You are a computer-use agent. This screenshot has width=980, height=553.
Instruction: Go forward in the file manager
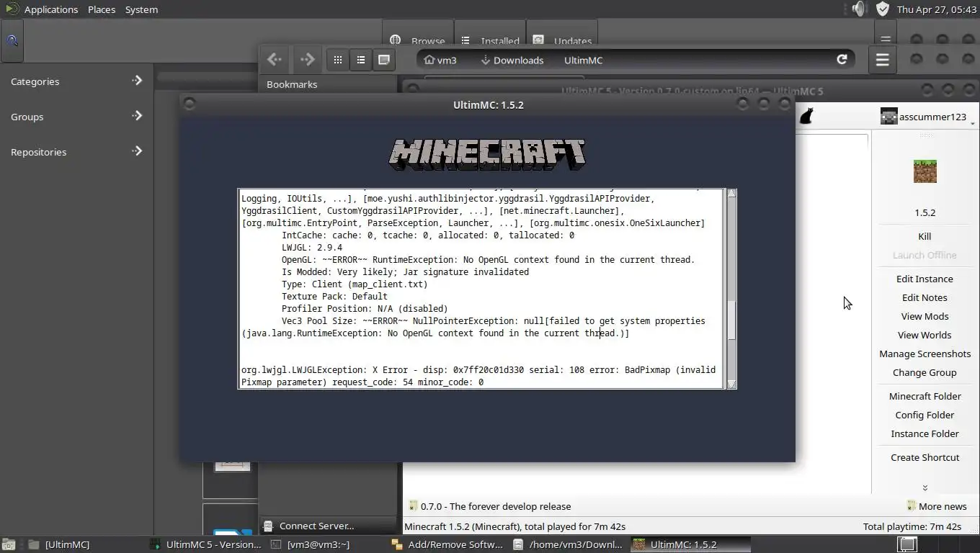pos(307,60)
